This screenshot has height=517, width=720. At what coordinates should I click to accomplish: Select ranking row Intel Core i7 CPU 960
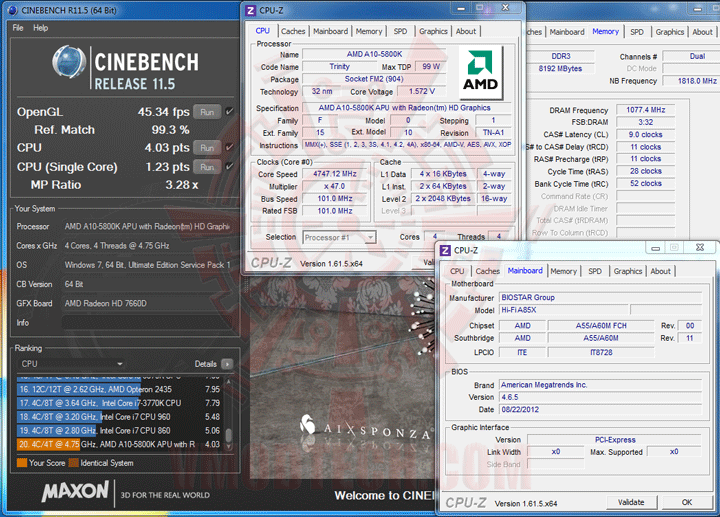[120, 417]
